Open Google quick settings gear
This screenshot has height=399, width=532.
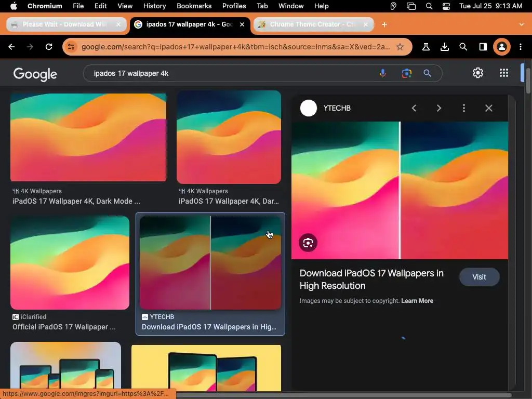coord(478,73)
